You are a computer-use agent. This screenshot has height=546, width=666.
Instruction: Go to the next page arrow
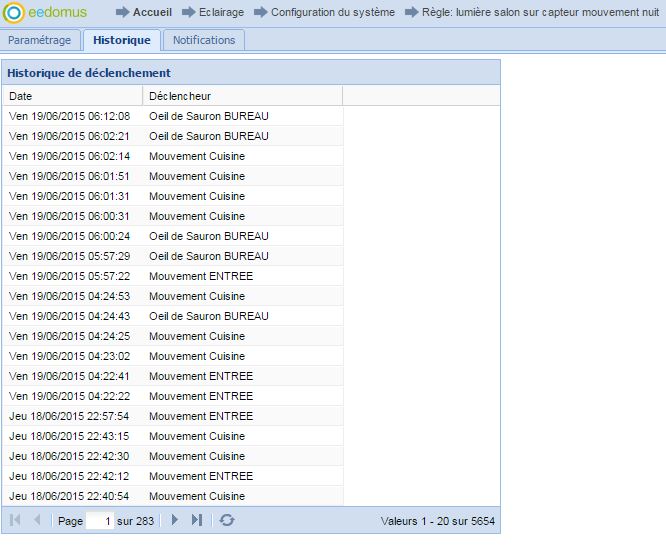[175, 521]
